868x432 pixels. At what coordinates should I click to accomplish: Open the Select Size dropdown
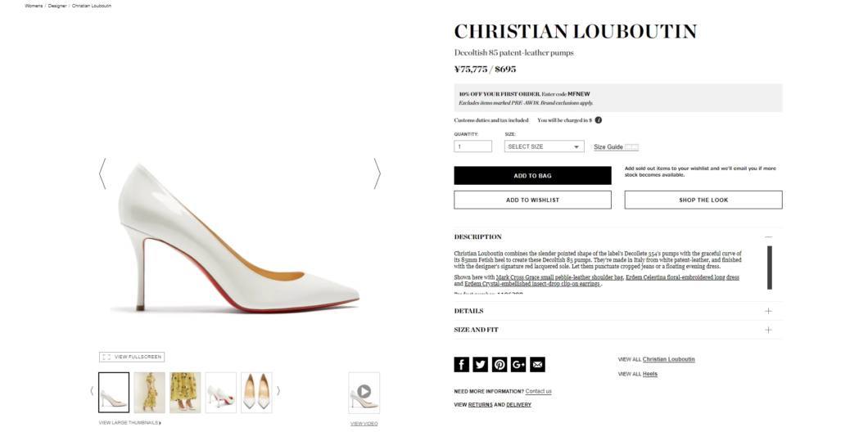(x=544, y=146)
